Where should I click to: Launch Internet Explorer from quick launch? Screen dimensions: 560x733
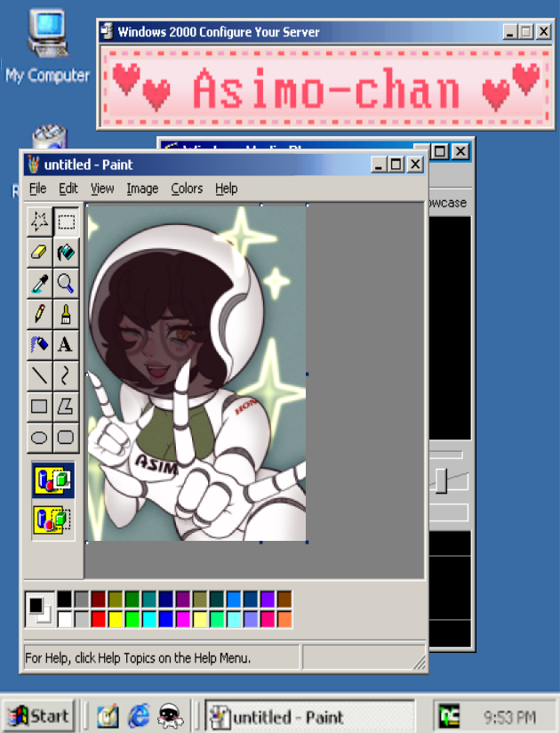140,716
